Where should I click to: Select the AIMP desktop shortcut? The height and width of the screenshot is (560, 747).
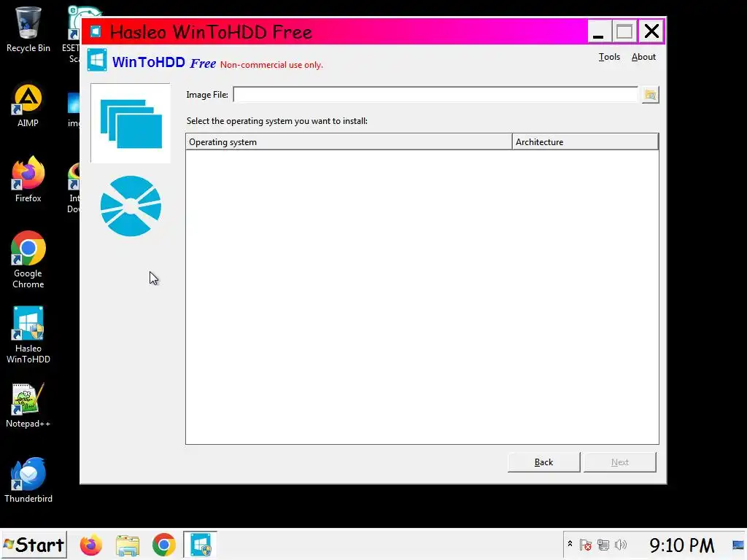click(28, 106)
